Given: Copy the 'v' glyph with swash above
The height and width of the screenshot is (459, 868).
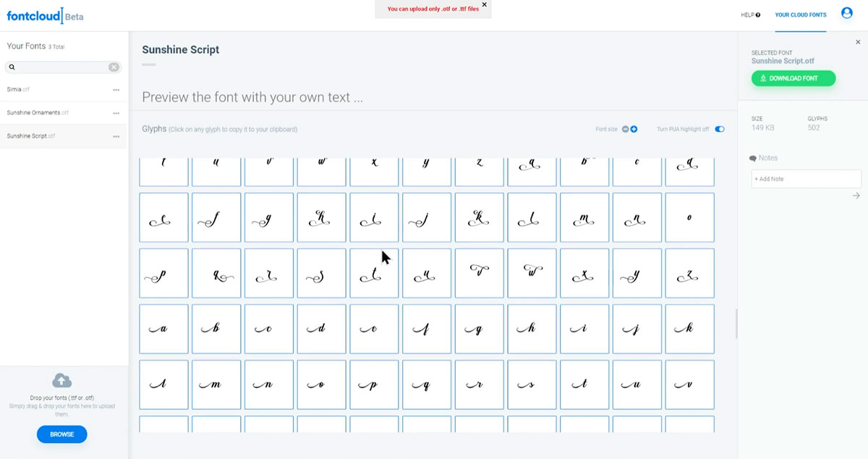Looking at the screenshot, I should coord(480,273).
